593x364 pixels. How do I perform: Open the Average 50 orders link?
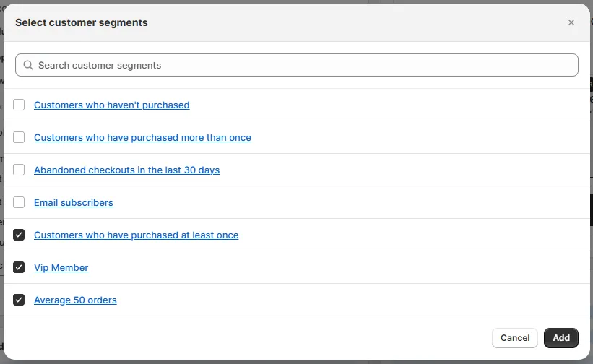(x=75, y=300)
